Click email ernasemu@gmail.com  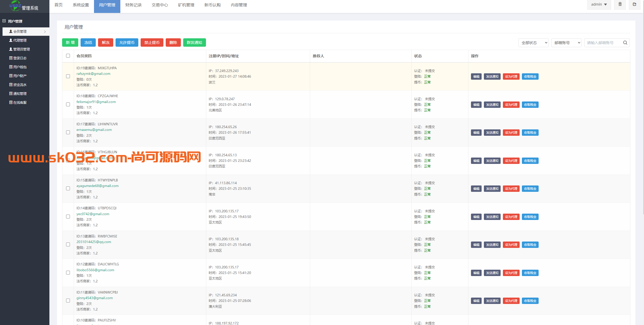click(94, 130)
